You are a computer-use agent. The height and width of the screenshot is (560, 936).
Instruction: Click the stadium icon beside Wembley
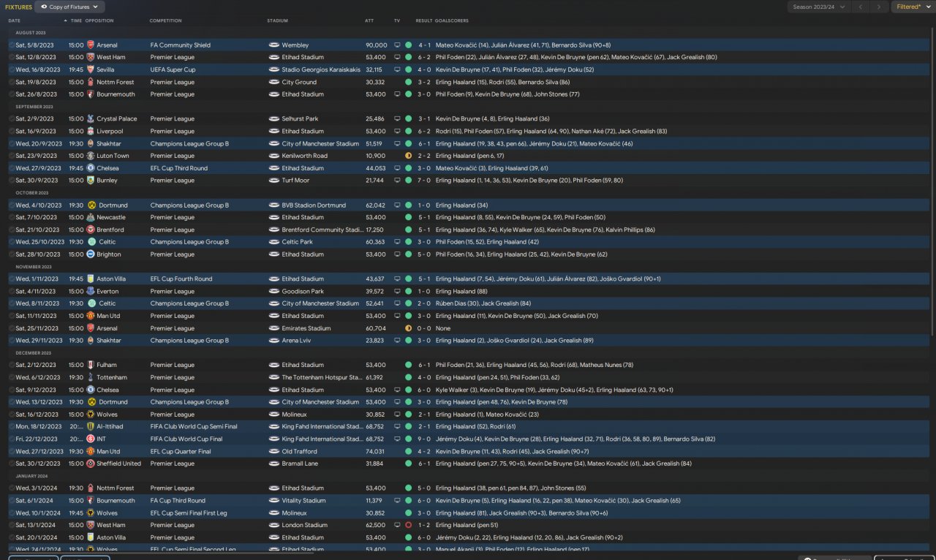coord(274,45)
